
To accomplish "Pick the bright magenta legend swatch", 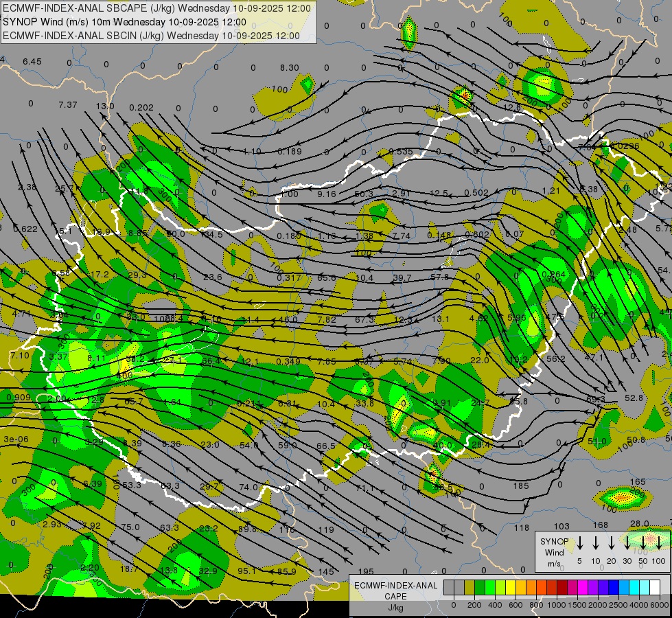I will 583,588.
